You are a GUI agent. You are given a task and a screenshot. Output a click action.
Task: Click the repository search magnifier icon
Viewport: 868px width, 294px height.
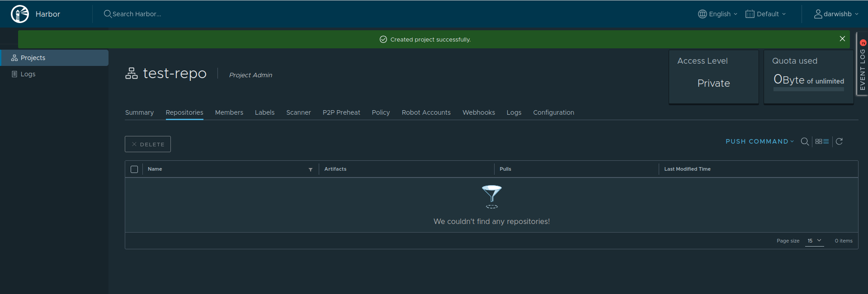[x=805, y=142]
